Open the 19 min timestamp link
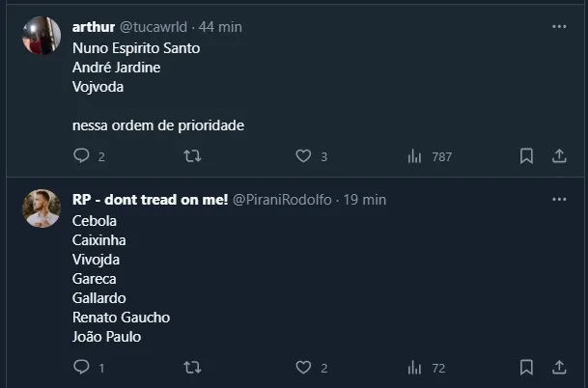This screenshot has height=388, width=588. coord(365,199)
